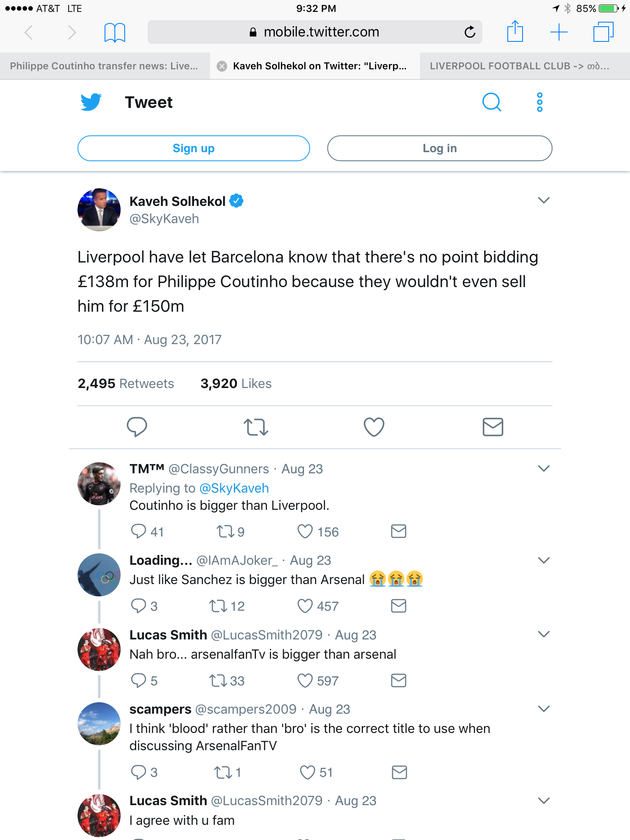Open Safari bookmarks book icon

[115, 32]
